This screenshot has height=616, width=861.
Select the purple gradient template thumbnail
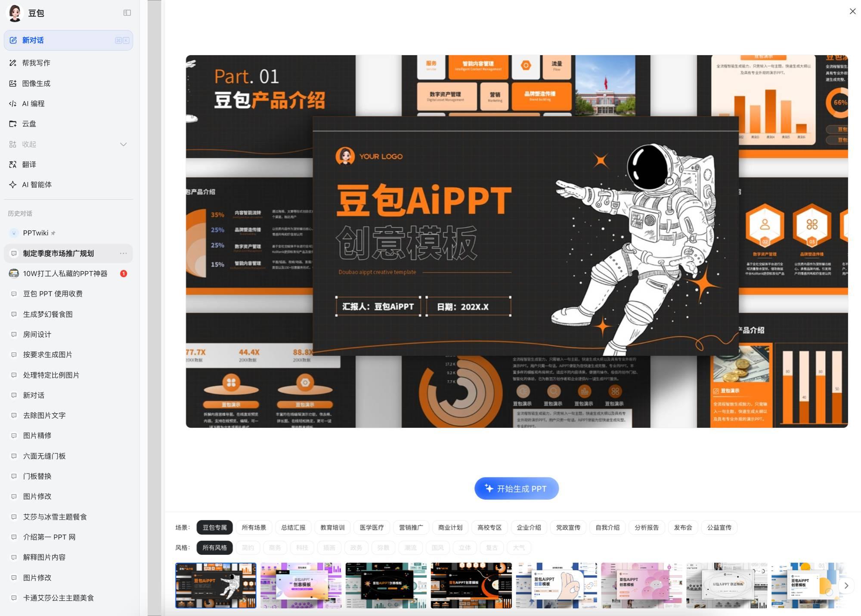pyautogui.click(x=300, y=585)
